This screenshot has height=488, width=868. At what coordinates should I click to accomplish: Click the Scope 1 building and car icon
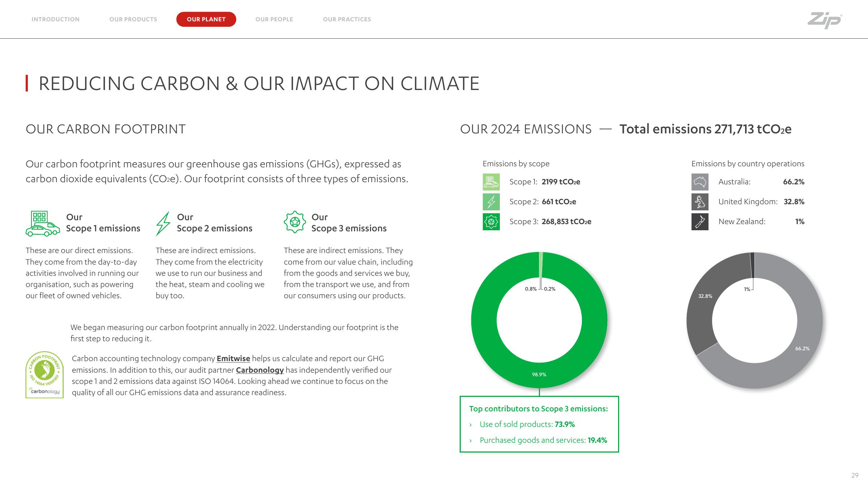point(43,223)
